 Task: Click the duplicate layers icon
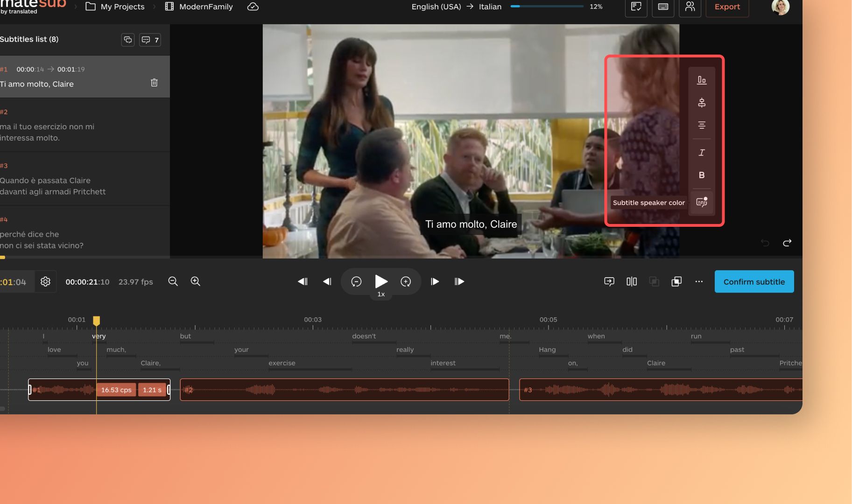(676, 281)
